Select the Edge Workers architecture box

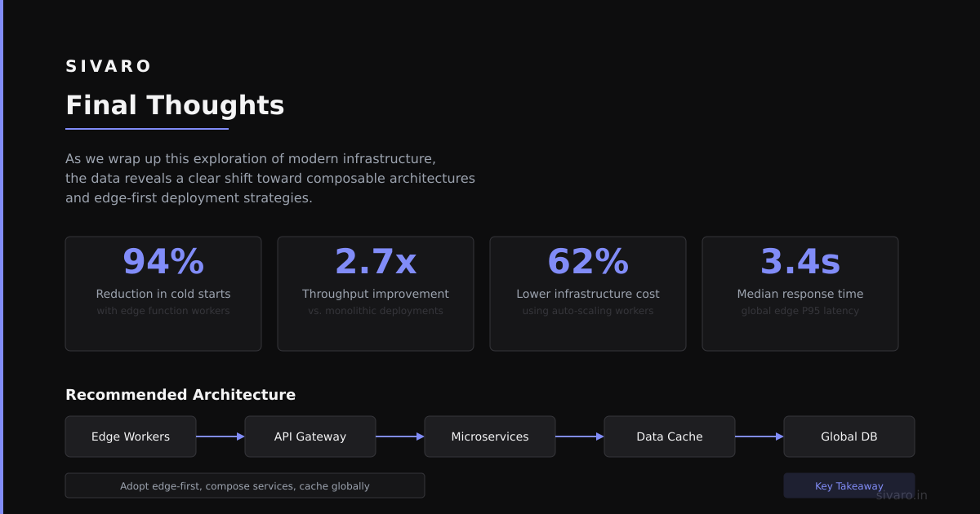[x=131, y=436]
